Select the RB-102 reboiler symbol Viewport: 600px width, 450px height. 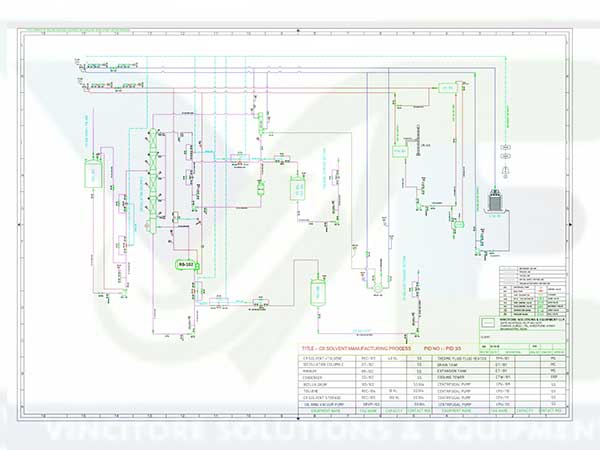[x=188, y=265]
